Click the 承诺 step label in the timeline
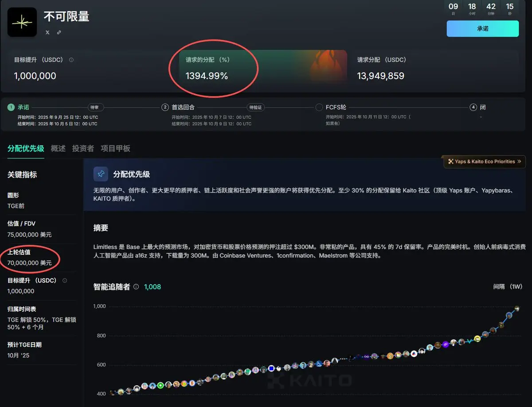The image size is (532, 407). pos(23,107)
